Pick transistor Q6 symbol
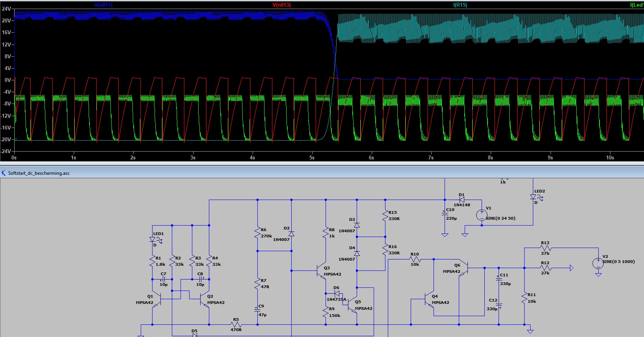The width and height of the screenshot is (644, 337). click(463, 268)
